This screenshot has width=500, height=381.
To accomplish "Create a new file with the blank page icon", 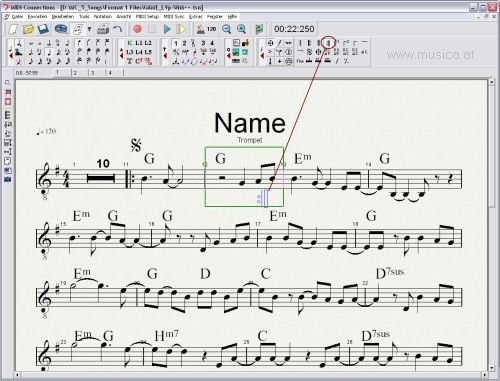I will tap(13, 29).
